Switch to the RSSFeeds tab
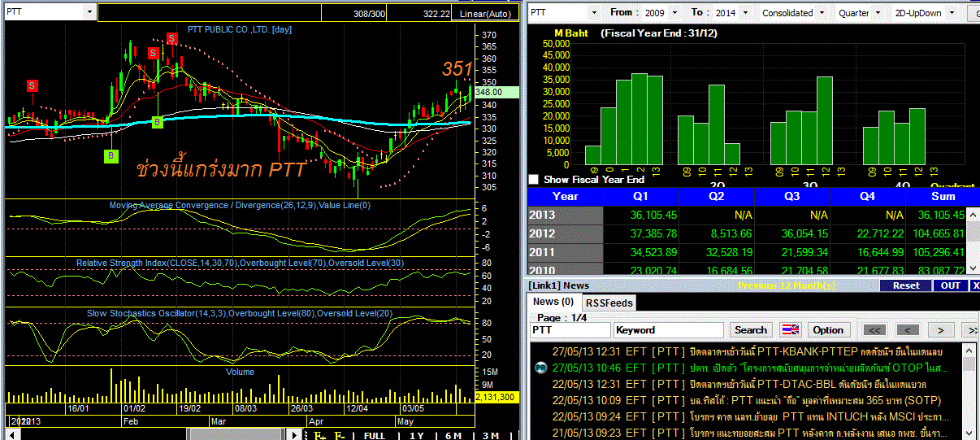 click(610, 303)
